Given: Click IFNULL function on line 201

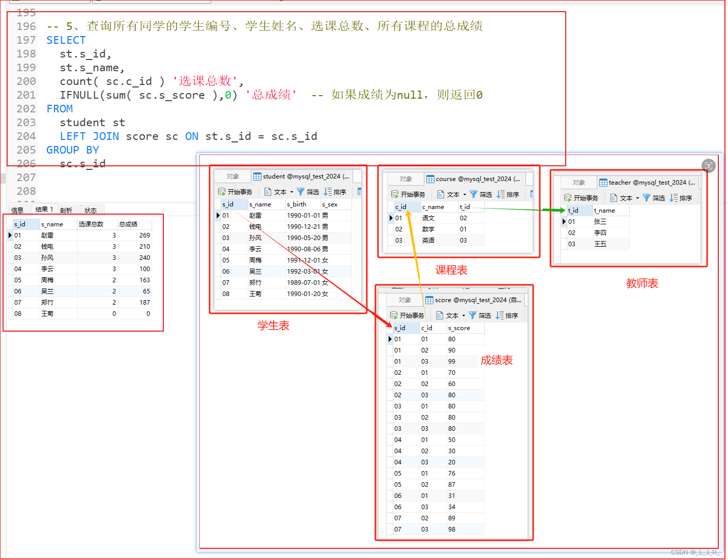Looking at the screenshot, I should pyautogui.click(x=79, y=95).
